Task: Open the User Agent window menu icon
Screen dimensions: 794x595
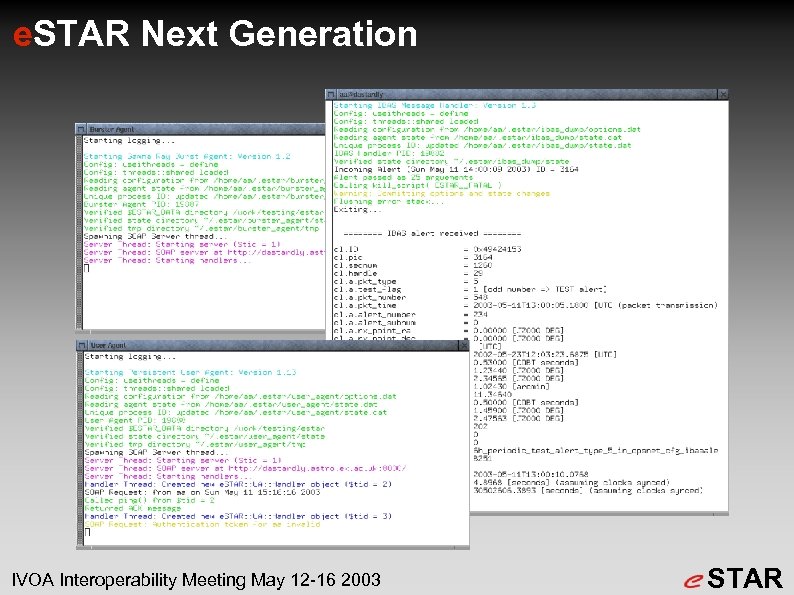Action: [82, 345]
